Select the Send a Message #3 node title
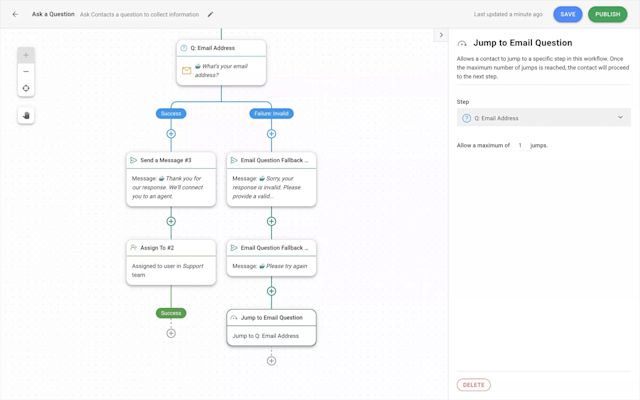Screen dimensions: 640x400 [x=166, y=160]
